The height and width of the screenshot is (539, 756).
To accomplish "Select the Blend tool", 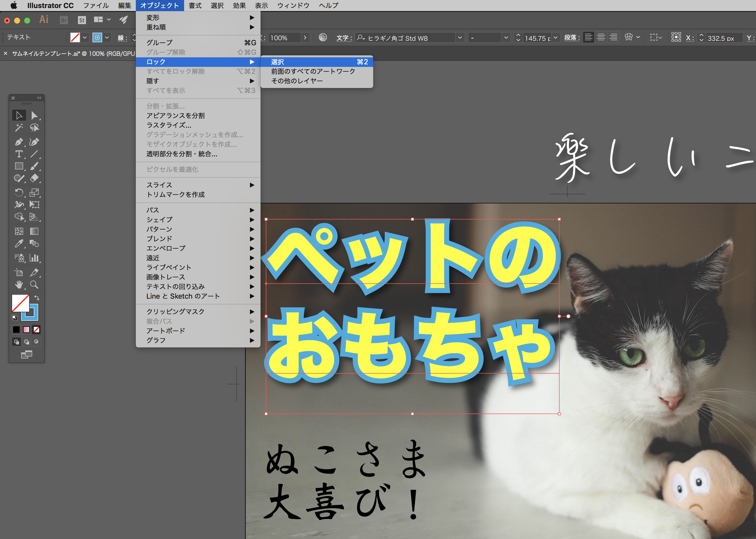I will click(34, 243).
